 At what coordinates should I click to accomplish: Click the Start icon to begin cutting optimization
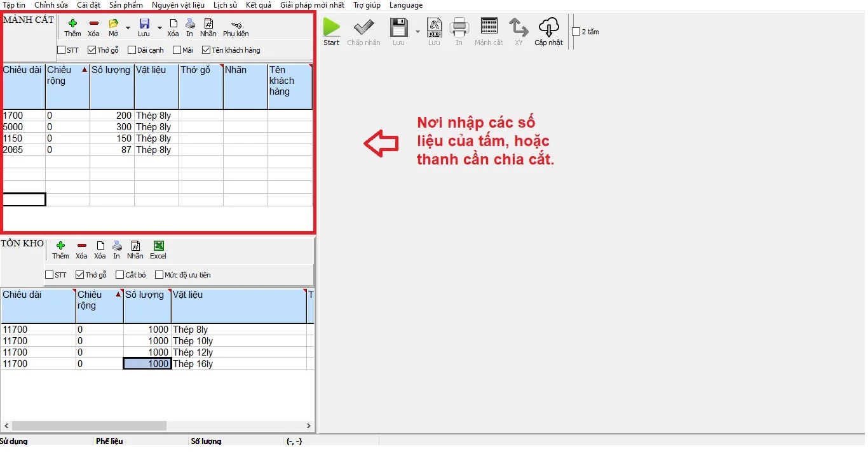[x=331, y=28]
